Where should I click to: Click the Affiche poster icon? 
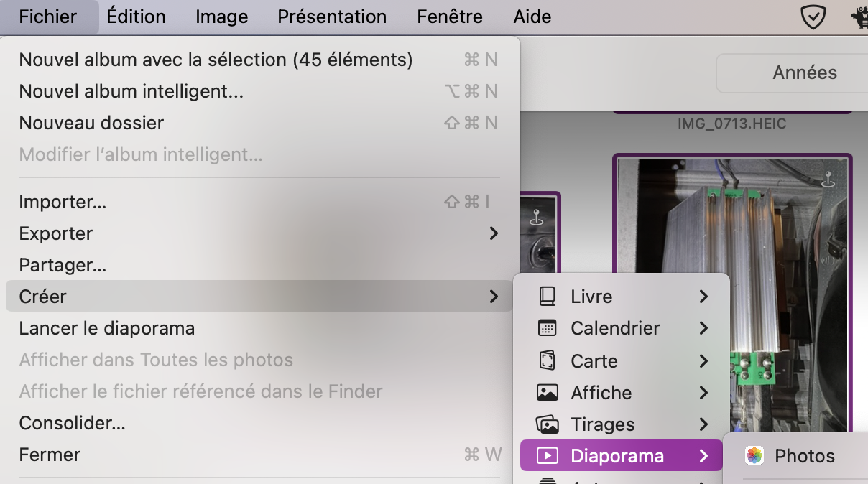(548, 393)
